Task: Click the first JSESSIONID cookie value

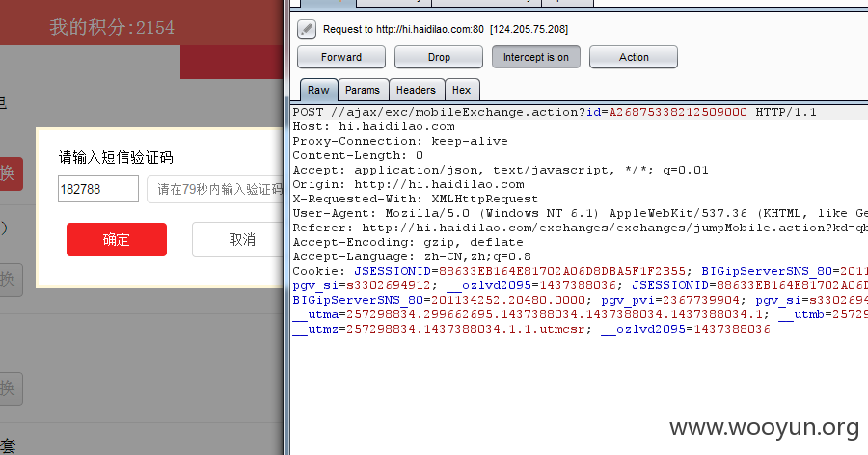Action: coord(562,271)
